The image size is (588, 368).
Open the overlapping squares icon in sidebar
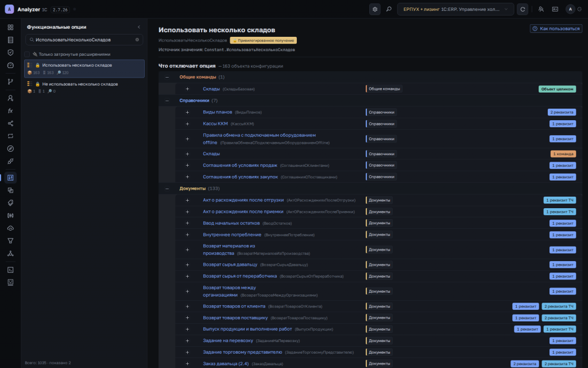(x=10, y=190)
